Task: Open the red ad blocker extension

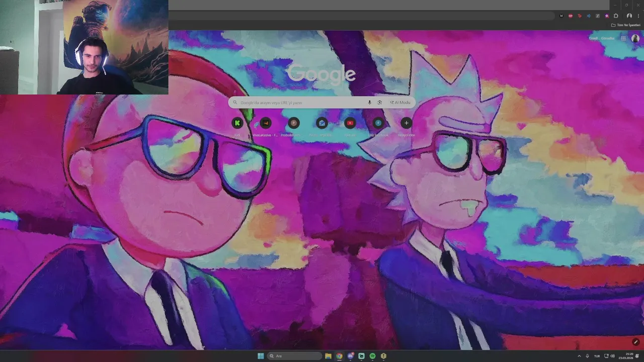Action: (571, 16)
